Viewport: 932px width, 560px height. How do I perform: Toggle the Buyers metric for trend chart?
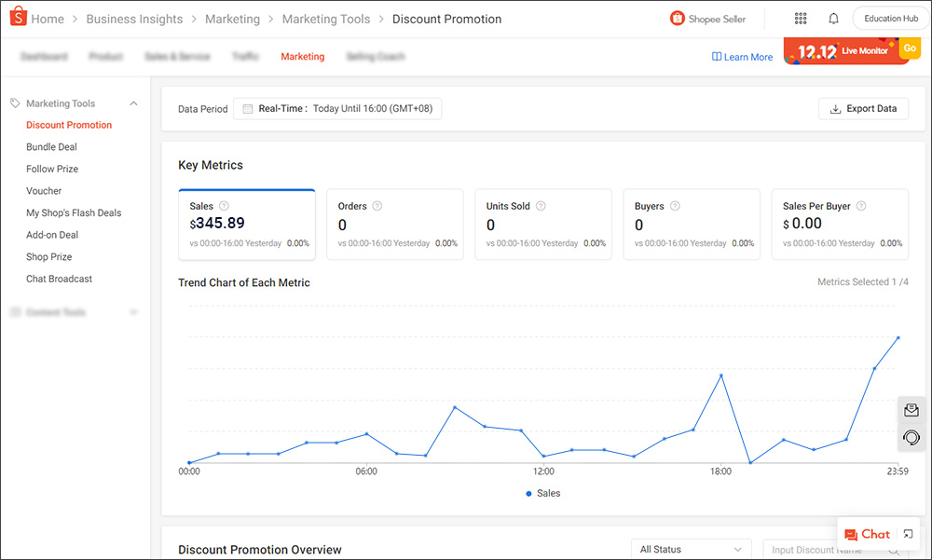click(x=692, y=224)
